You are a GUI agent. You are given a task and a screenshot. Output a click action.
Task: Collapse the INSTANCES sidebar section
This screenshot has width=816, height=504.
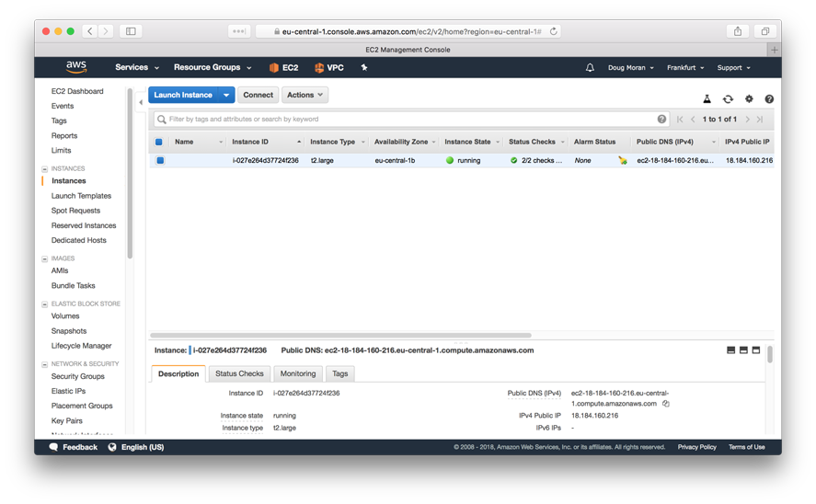pyautogui.click(x=45, y=169)
